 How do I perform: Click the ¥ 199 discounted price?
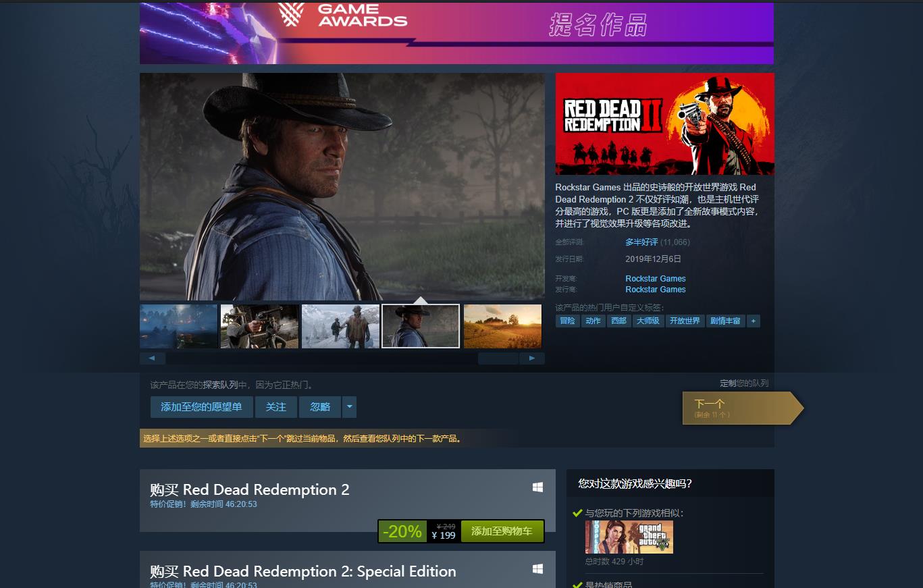pos(444,535)
